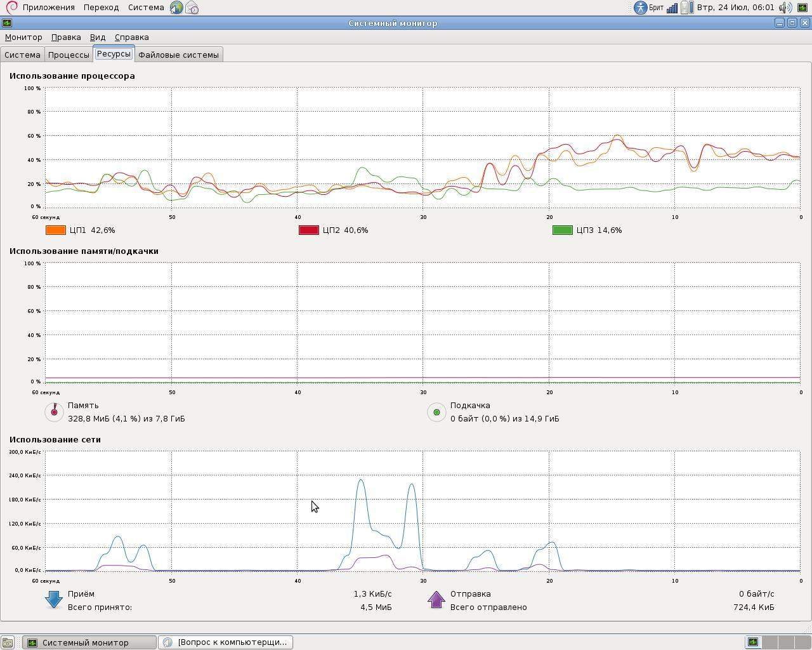Open the web browser launcher globe icon
The height and width of the screenshot is (650, 812).
point(176,8)
